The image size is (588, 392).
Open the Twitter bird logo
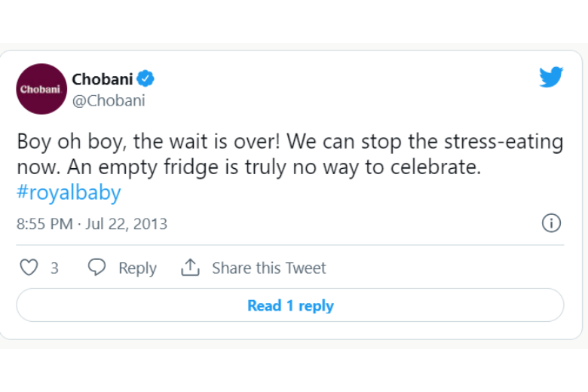click(x=551, y=77)
